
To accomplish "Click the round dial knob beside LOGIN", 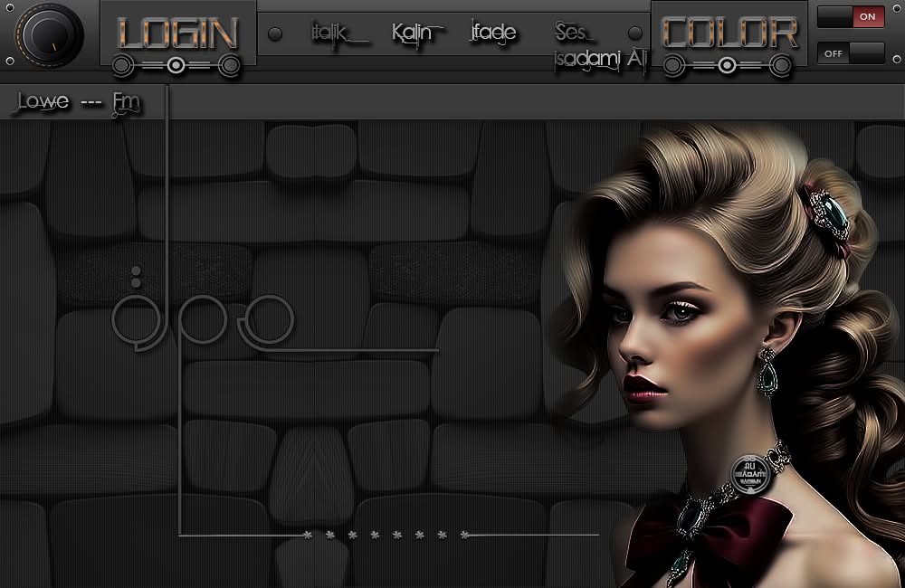I will (x=49, y=34).
